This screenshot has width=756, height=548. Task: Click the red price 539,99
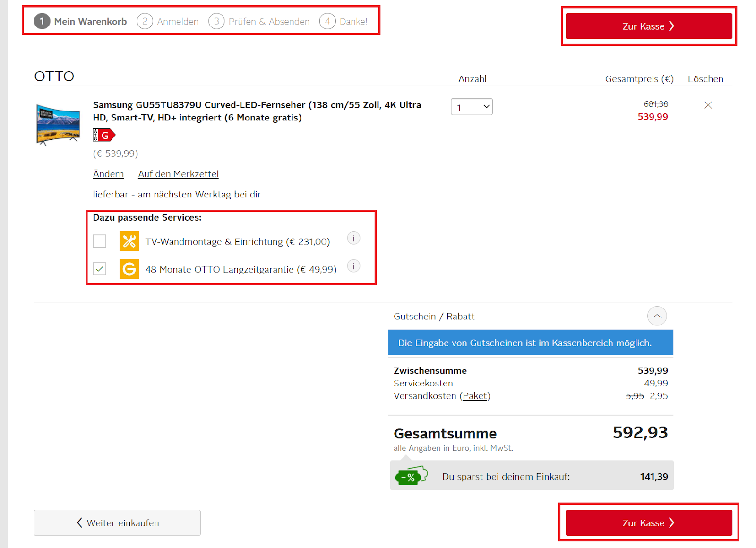point(653,117)
